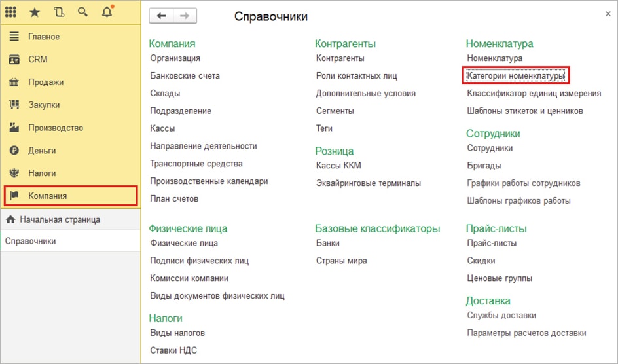The image size is (618, 364).
Task: Click the back arrow navigation button
Action: [162, 16]
